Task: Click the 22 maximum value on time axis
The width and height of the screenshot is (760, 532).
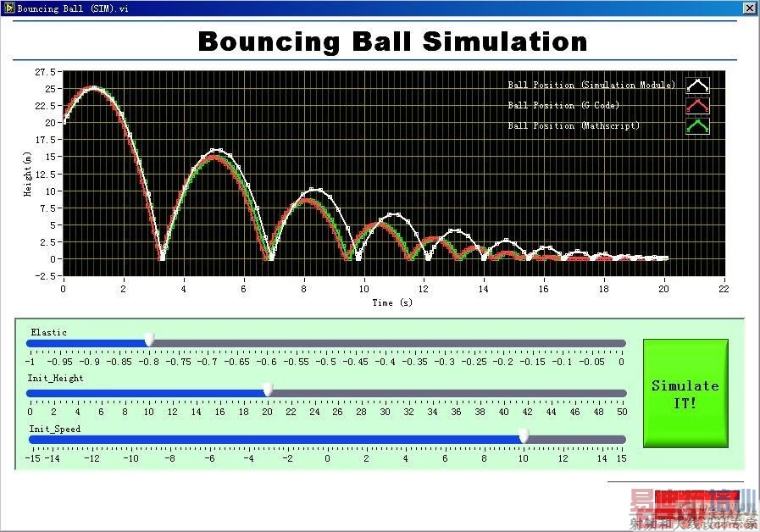Action: (724, 289)
